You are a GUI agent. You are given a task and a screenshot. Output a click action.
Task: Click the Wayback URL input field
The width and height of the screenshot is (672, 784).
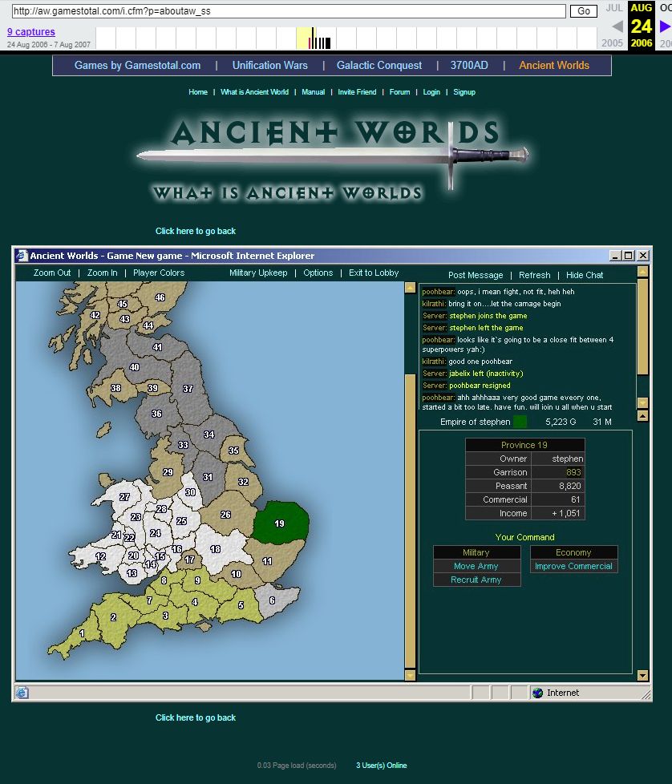coord(289,11)
